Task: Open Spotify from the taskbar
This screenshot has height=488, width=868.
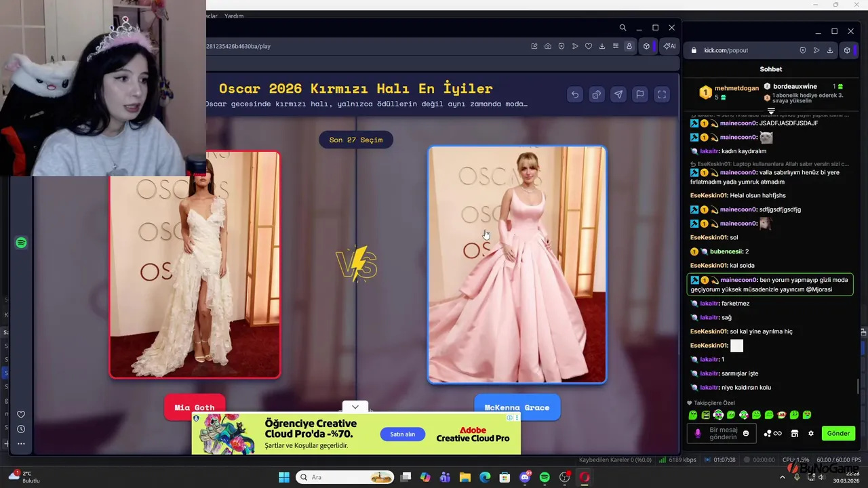Action: [x=545, y=477]
